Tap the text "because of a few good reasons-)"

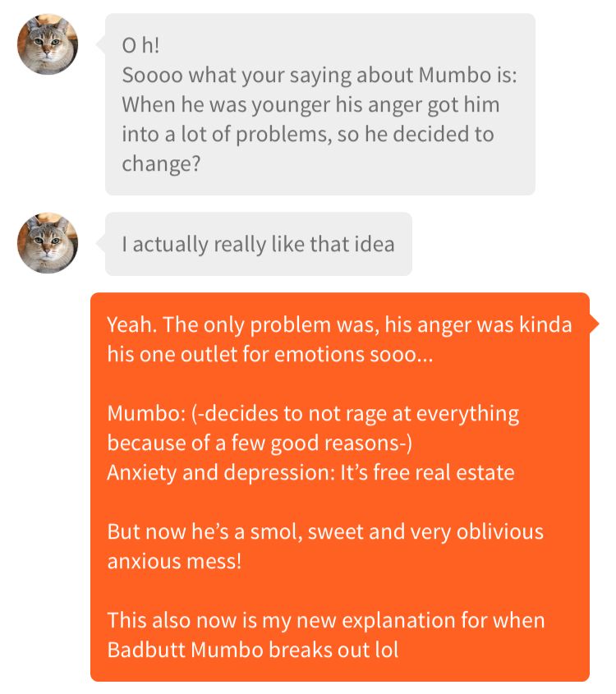point(260,443)
